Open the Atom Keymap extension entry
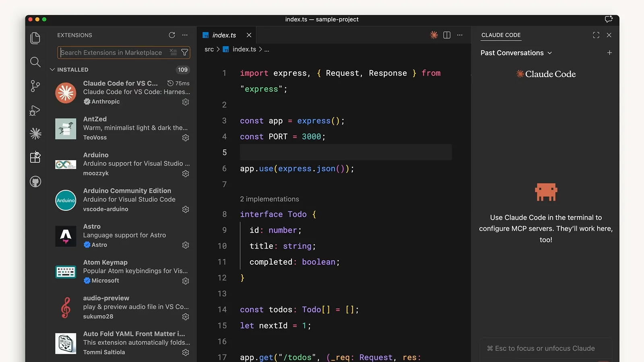644x362 pixels. (122, 271)
